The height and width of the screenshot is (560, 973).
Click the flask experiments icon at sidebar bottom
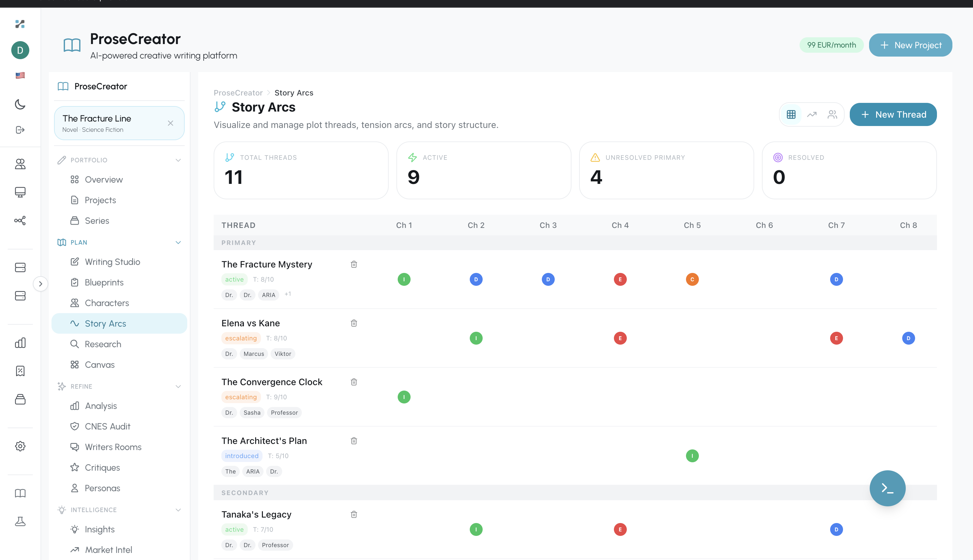click(20, 521)
